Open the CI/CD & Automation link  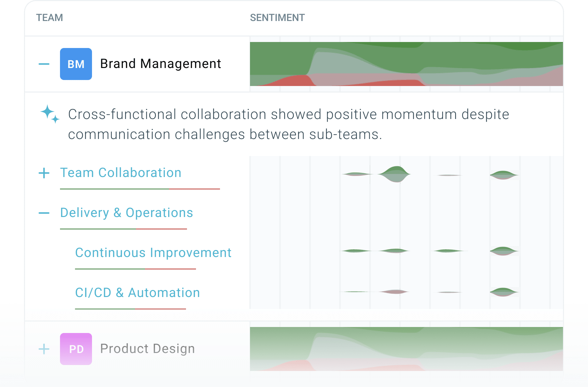point(137,293)
